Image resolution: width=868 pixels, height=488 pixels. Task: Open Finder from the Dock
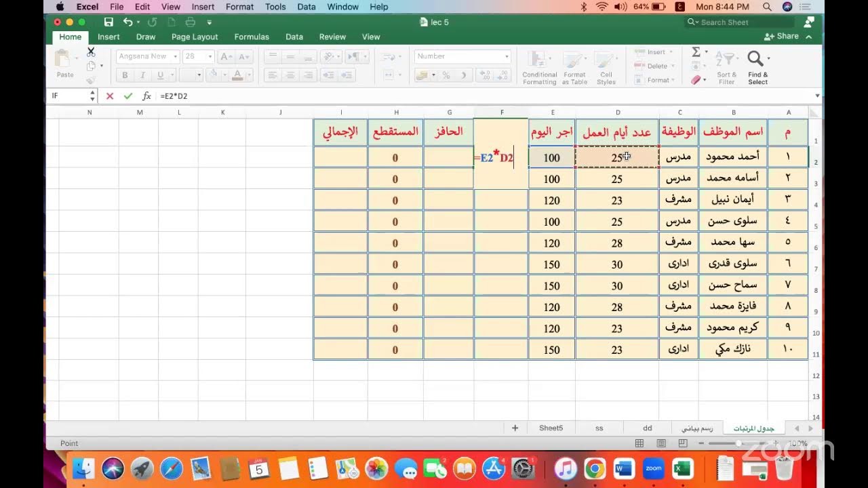tap(83, 468)
